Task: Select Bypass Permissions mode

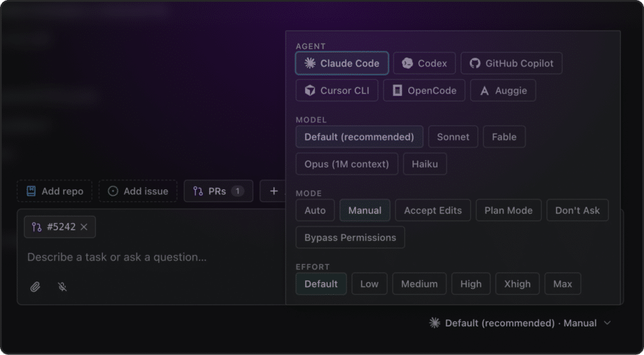Action: click(350, 238)
